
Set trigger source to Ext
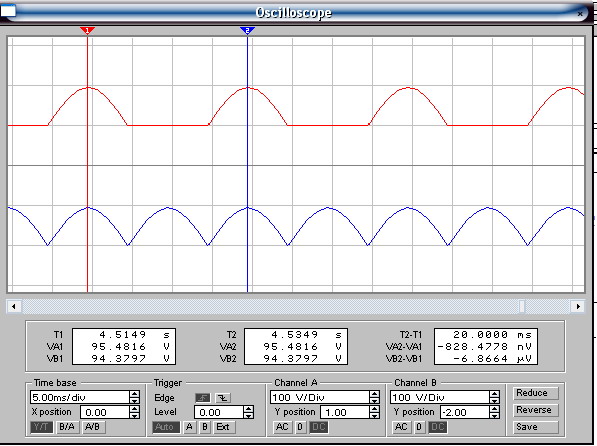(x=223, y=427)
